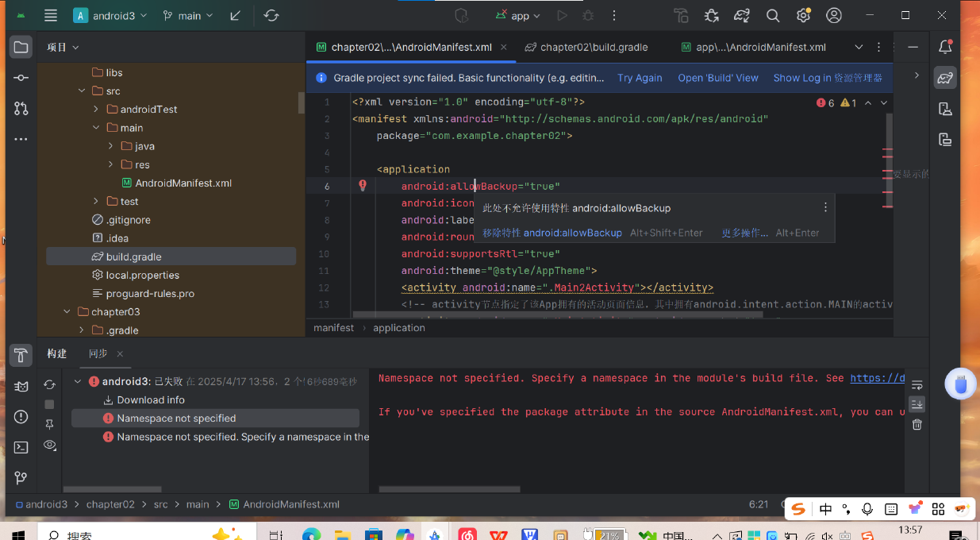
Task: Open the main branch dropdown
Action: click(x=187, y=14)
